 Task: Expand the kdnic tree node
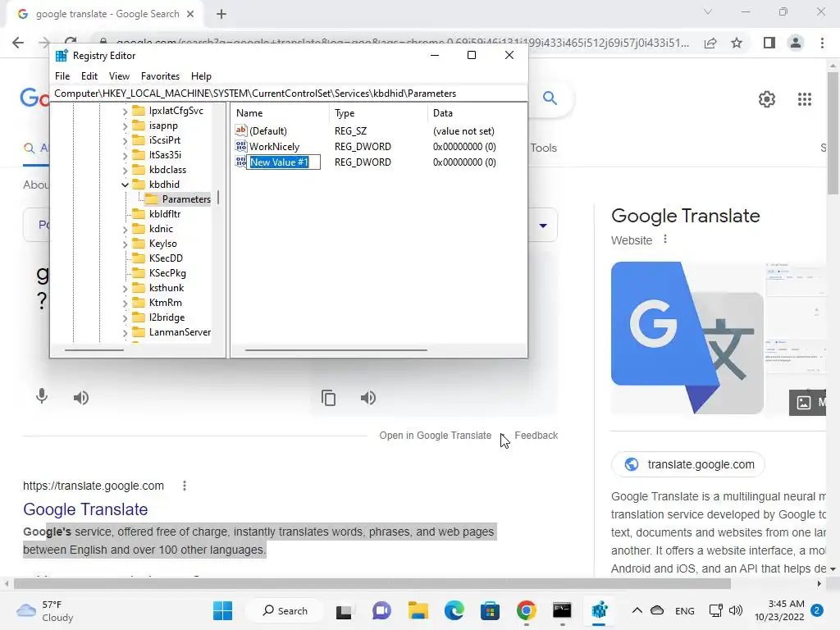[x=125, y=230]
